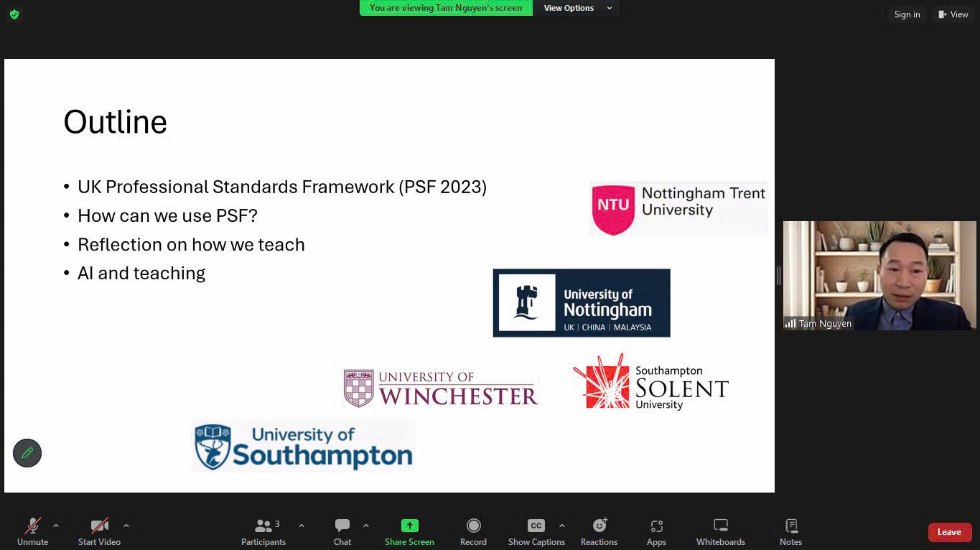Open the View layout menu
This screenshot has height=550, width=980.
[x=953, y=14]
